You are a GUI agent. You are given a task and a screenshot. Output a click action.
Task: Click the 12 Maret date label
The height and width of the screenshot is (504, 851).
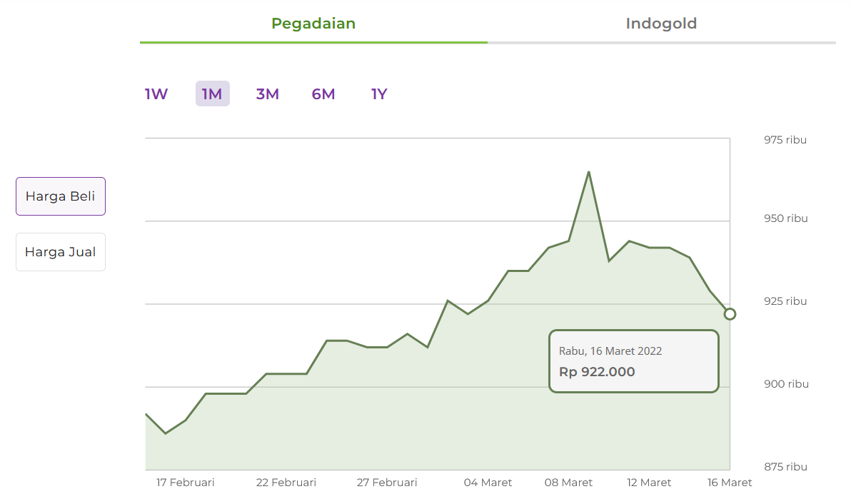(x=649, y=483)
